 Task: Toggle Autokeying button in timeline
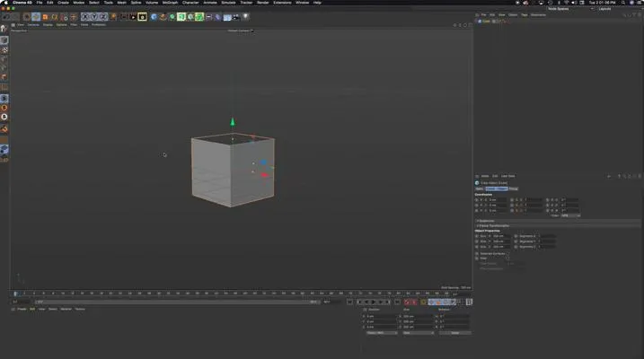[414, 302]
